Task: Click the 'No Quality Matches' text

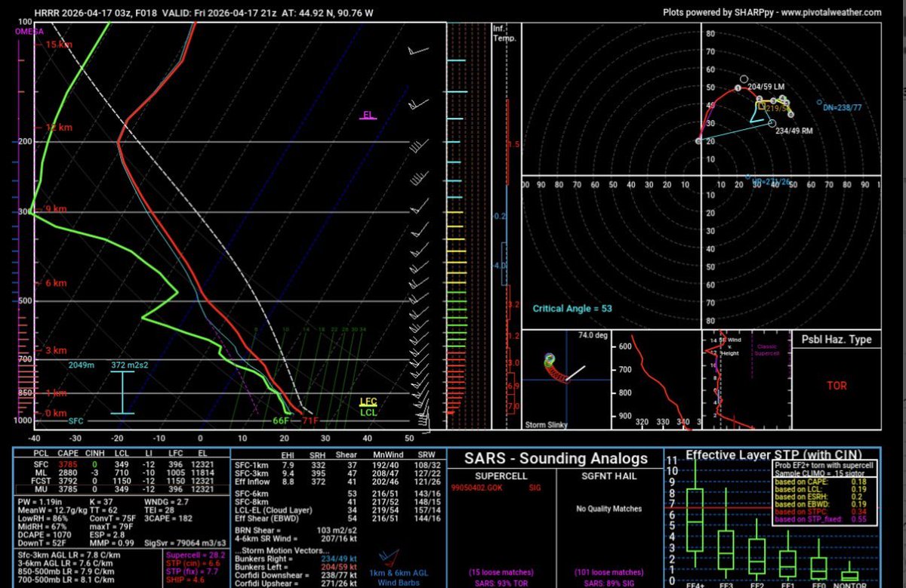Action: pyautogui.click(x=609, y=509)
